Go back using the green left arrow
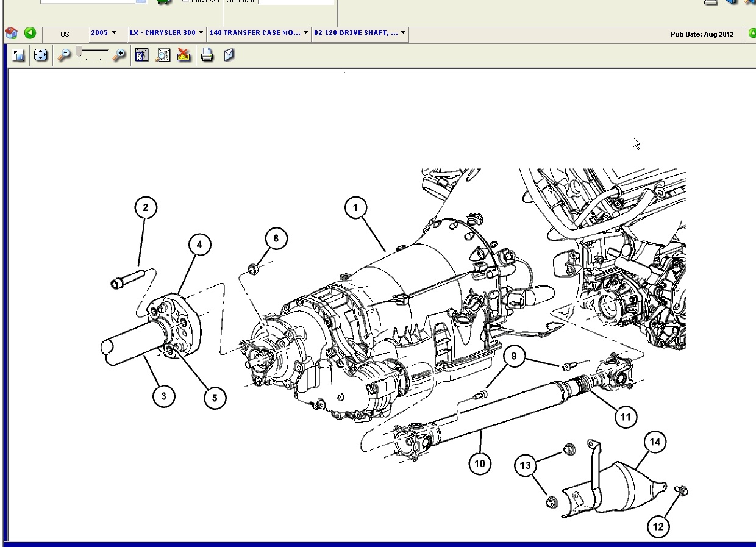Viewport: 756px width, 547px height. coord(30,34)
